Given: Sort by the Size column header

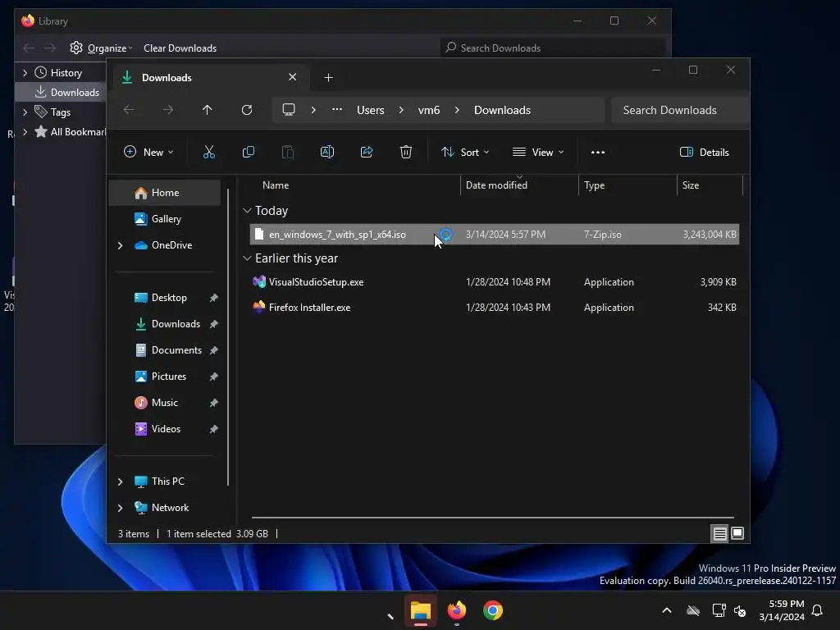Looking at the screenshot, I should pos(691,185).
